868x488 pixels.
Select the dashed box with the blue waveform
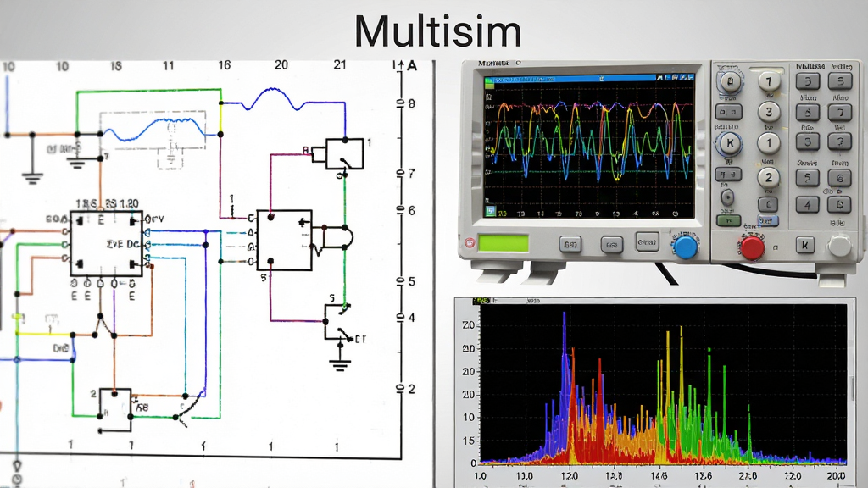[153, 130]
